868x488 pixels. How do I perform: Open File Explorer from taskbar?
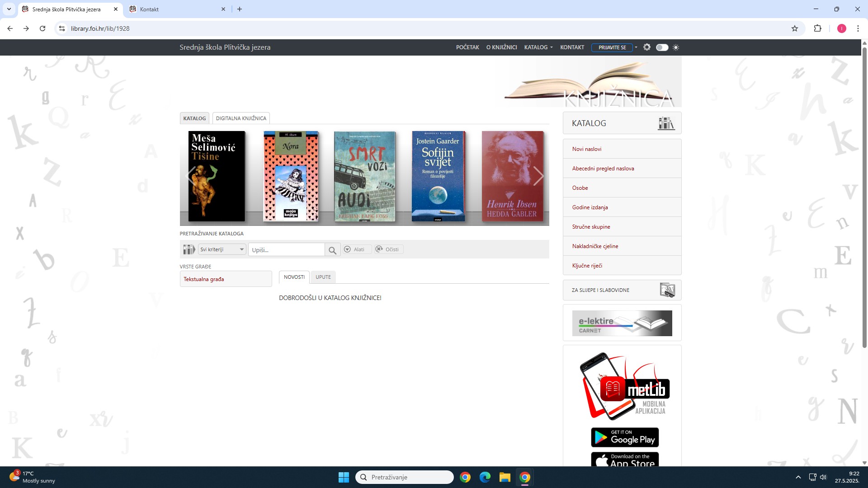[505, 477]
